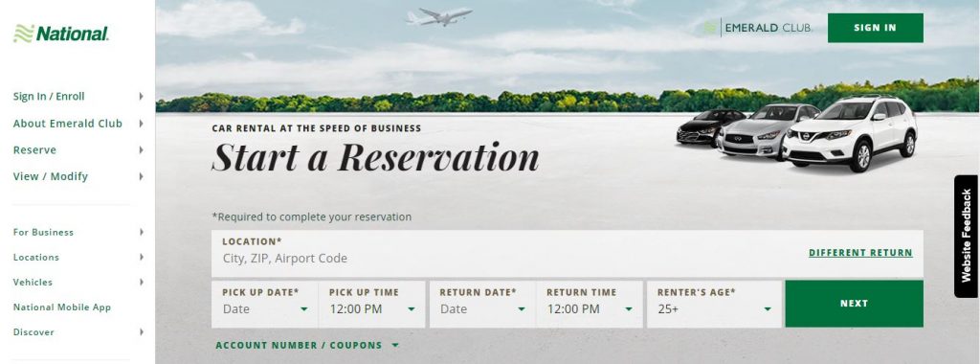Expand the Sign In / Enroll arrow
This screenshot has width=980, height=364.
click(x=141, y=97)
